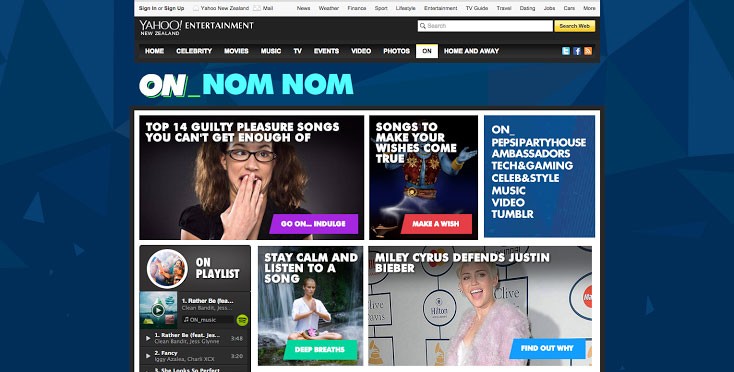
Task: Open the More menu in top bar
Action: [589, 8]
